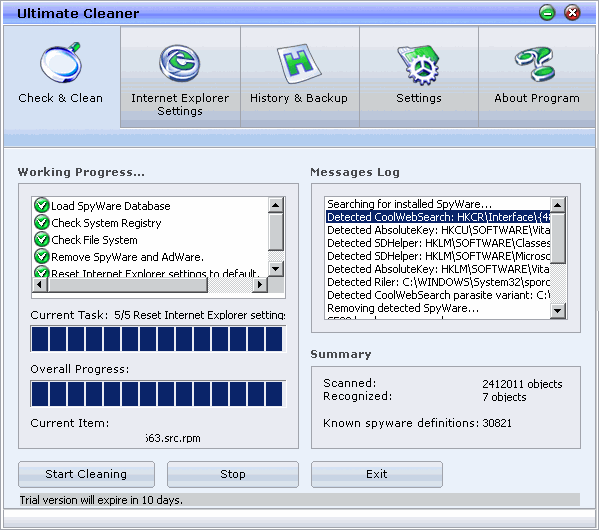This screenshot has height=530, width=599.
Task: Click 'Current Task: 5/5 Reset Internet Explorer' text
Action: (158, 315)
